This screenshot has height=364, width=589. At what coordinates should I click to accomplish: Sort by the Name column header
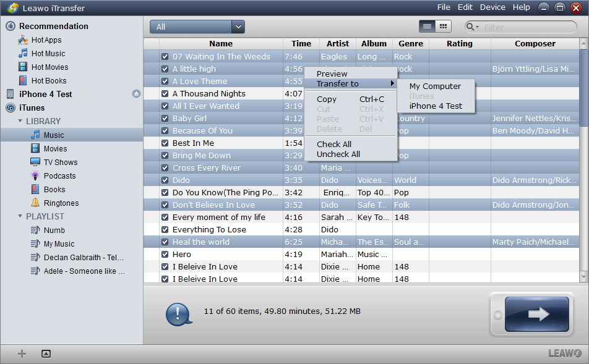click(x=221, y=43)
